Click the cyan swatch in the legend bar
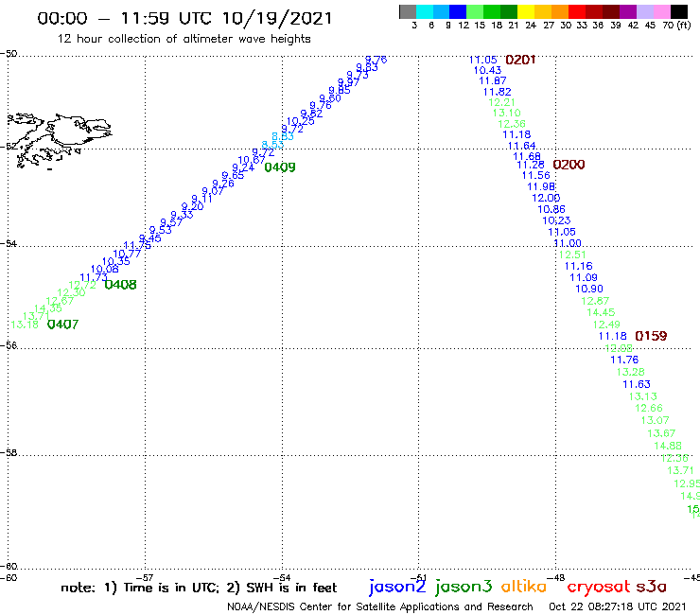 coord(425,11)
